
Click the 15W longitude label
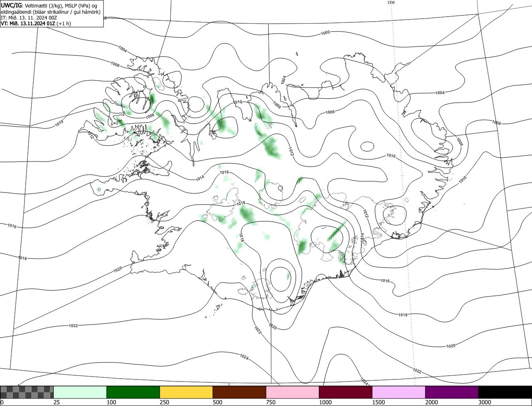click(x=391, y=2)
